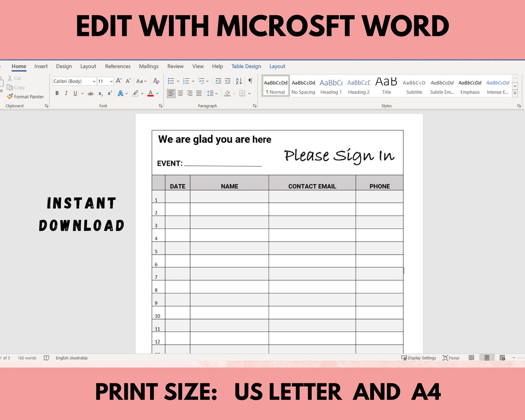
Task: Click the Increase Indent icon
Action: pyautogui.click(x=227, y=81)
